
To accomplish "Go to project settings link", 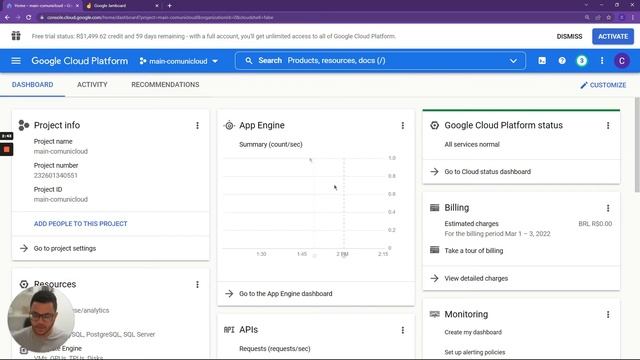I will click(65, 248).
